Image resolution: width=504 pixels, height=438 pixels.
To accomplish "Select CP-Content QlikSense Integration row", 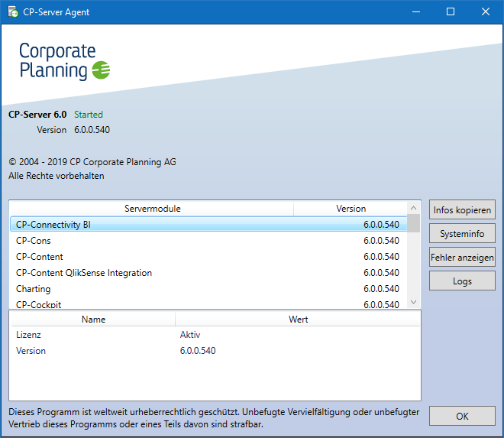I will coord(208,273).
